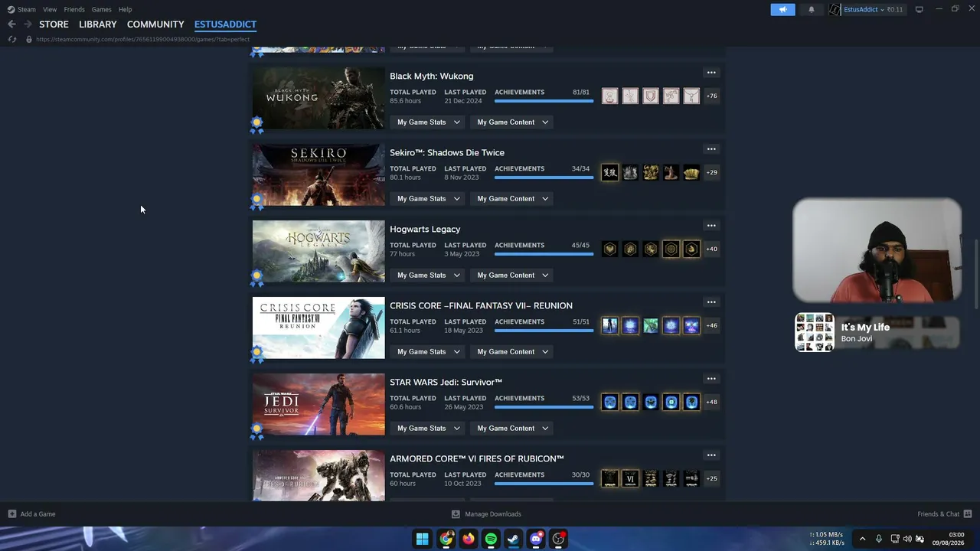Expand My Game Content for Jedi: Survivor
Image resolution: width=980 pixels, height=551 pixels.
click(x=513, y=428)
